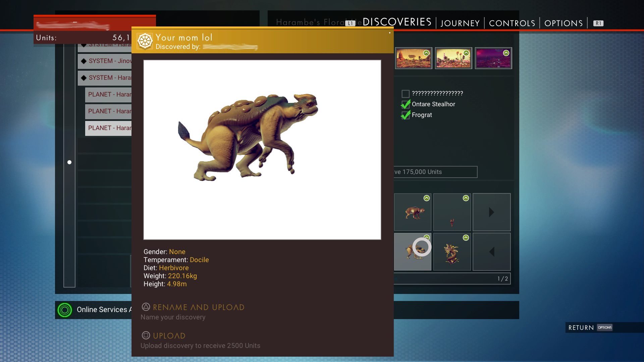Click the discovery wheel emblem icon

click(145, 41)
